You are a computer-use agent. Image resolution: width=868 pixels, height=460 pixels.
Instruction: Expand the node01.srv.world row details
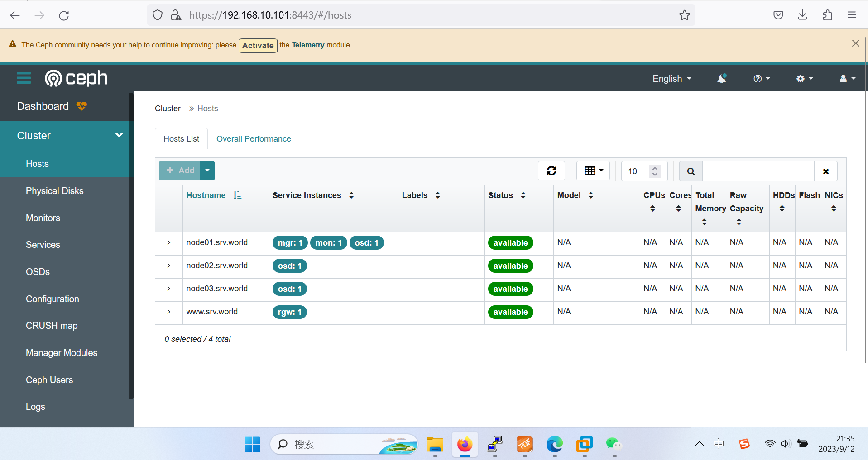pos(169,243)
